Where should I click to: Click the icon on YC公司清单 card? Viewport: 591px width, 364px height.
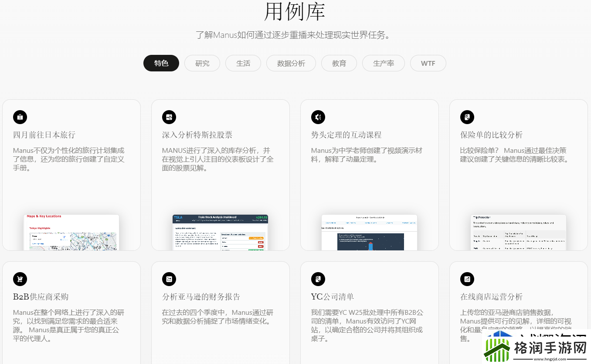318,279
